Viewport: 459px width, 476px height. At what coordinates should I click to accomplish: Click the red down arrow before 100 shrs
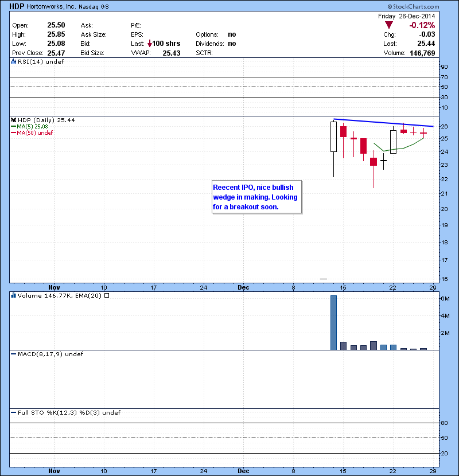[149, 44]
